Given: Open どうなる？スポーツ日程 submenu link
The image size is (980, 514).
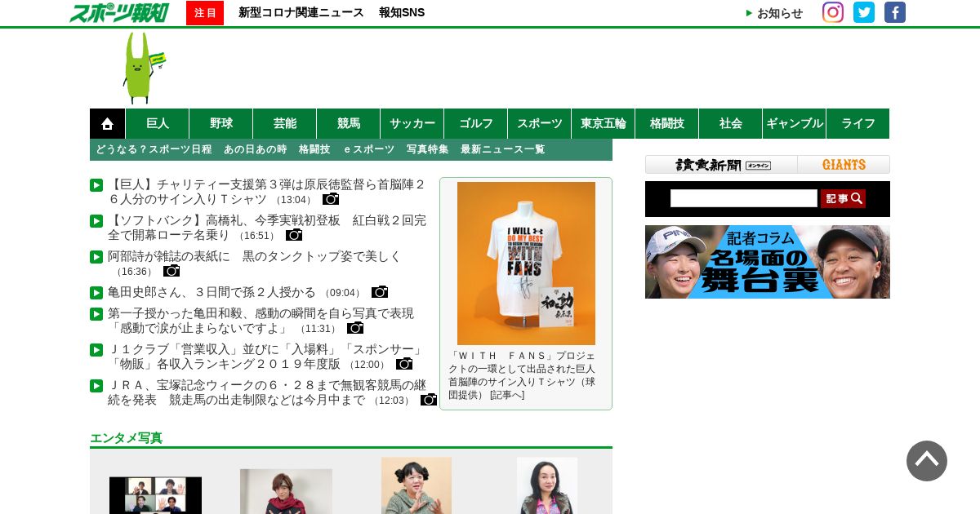Looking at the screenshot, I should pyautogui.click(x=154, y=149).
